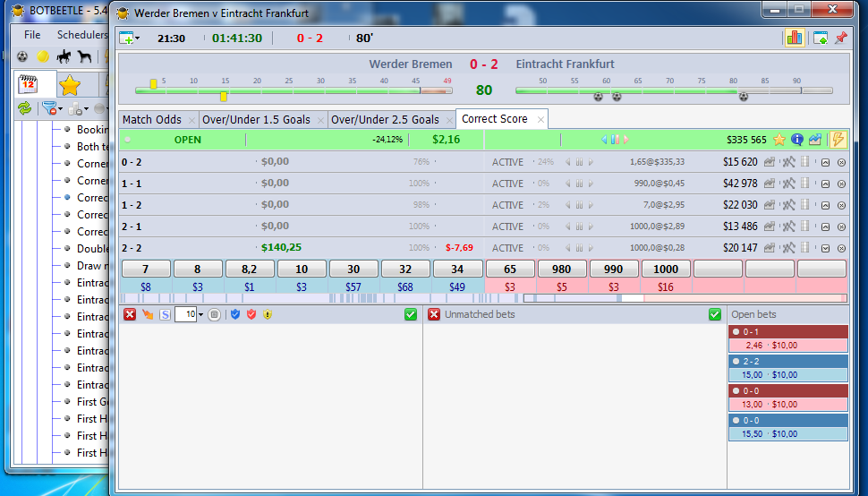Click the tools icon in the 1 - 1 row
Viewport: 868px width, 496px height.
(788, 184)
